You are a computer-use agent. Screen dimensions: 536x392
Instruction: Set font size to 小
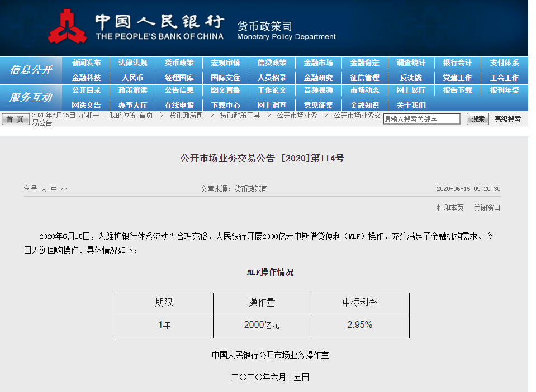pyautogui.click(x=64, y=189)
